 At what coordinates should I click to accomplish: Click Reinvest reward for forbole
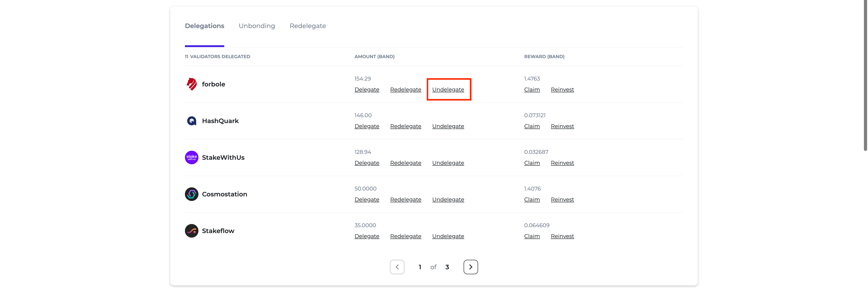[562, 89]
